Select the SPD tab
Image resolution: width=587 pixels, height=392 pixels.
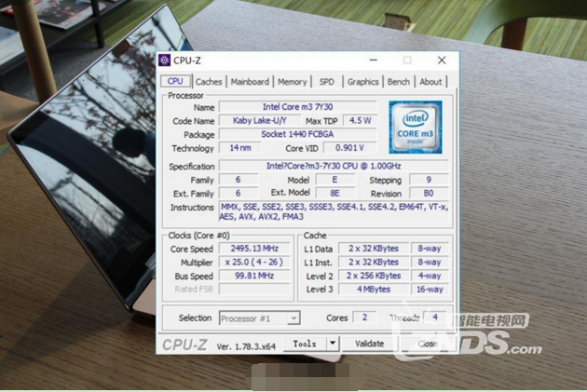(x=327, y=82)
